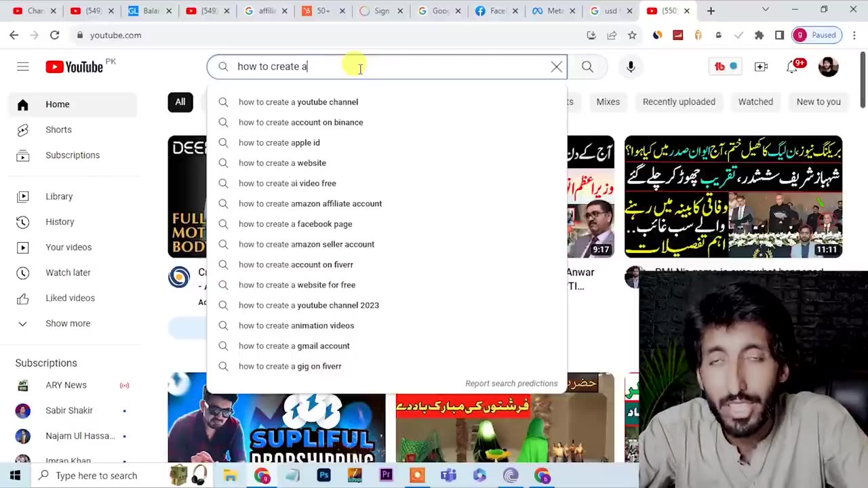This screenshot has width=868, height=488.
Task: Click the magnifier search button
Action: point(587,66)
